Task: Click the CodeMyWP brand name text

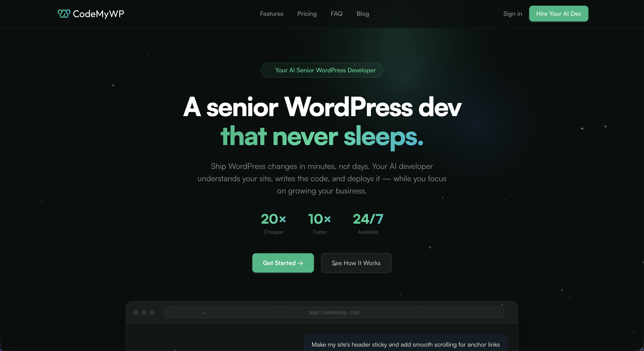Action: tap(99, 14)
